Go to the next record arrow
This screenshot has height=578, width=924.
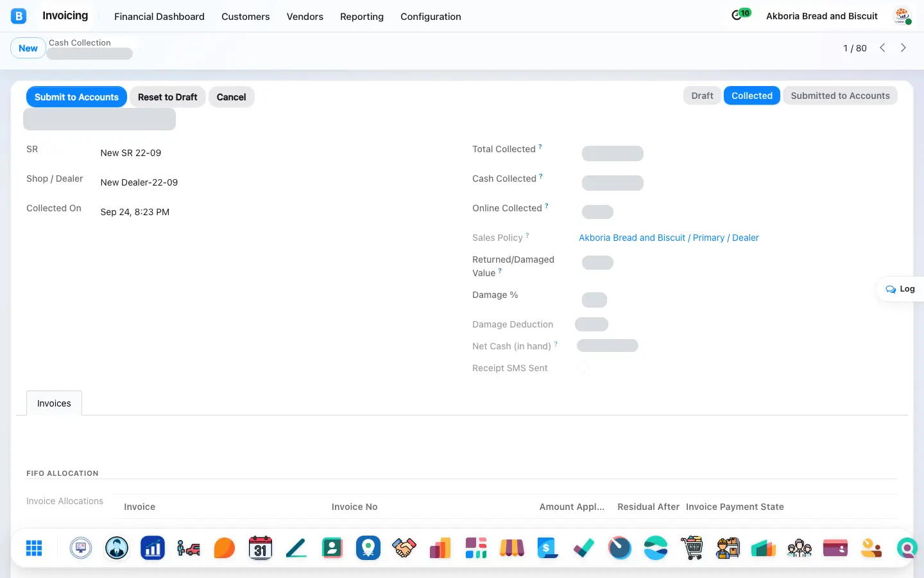[903, 48]
